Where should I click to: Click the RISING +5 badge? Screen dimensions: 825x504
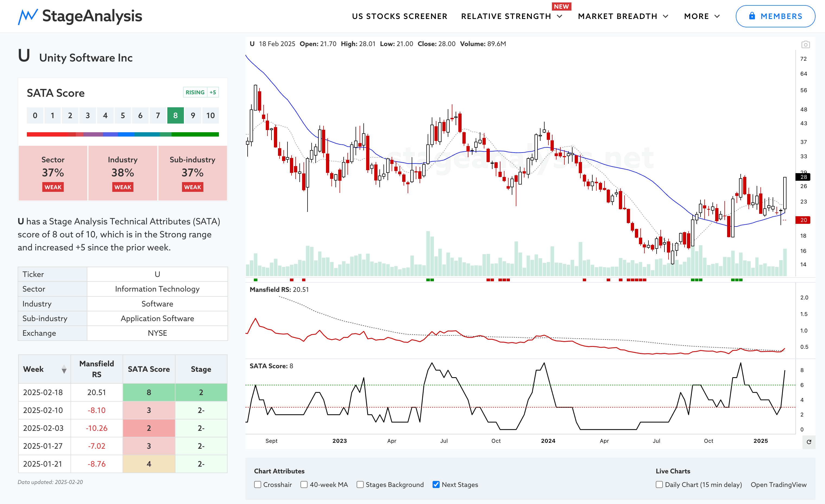point(201,92)
